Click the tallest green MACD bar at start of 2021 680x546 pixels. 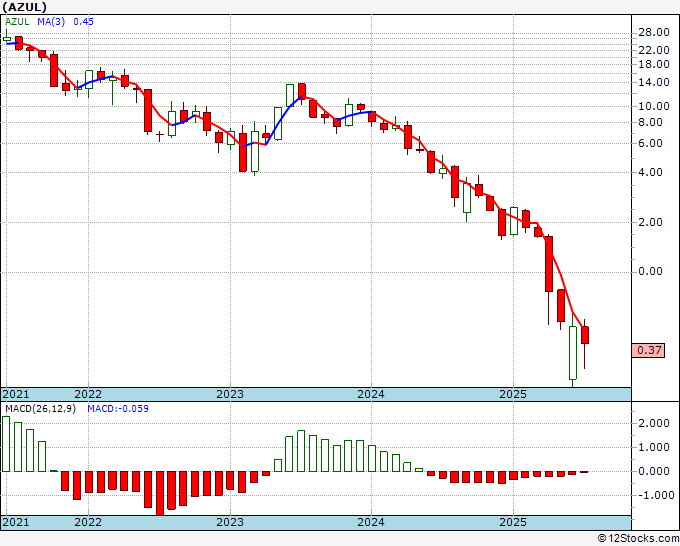tap(6, 444)
